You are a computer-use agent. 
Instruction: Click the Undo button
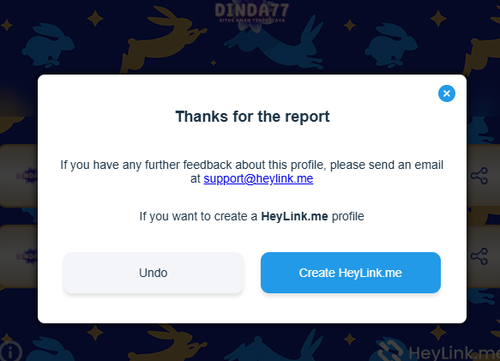pyautogui.click(x=153, y=273)
